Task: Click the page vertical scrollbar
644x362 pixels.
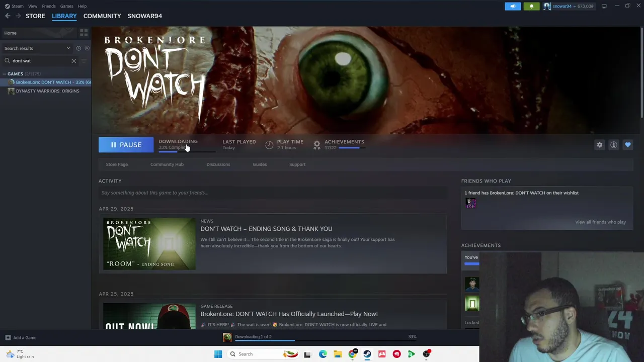Action: click(x=641, y=73)
